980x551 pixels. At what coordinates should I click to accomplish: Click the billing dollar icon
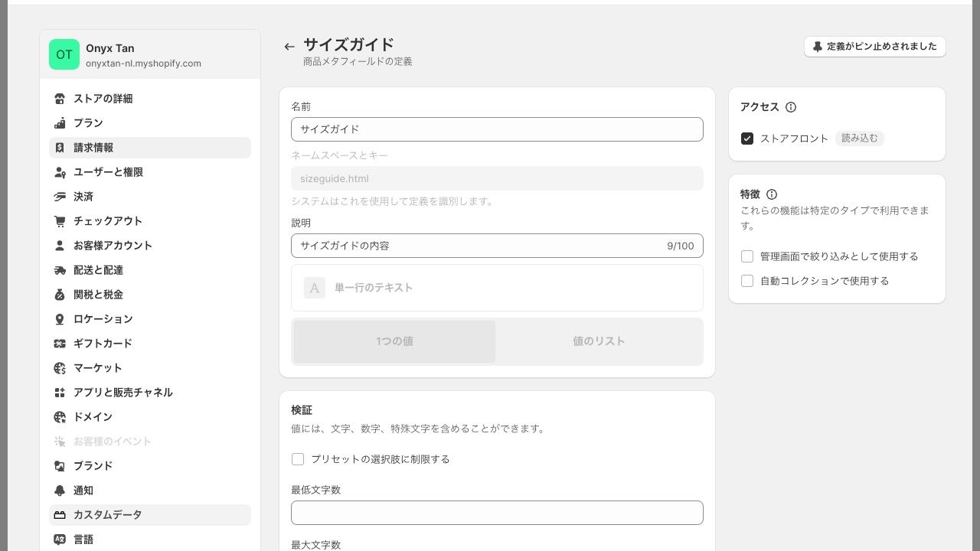coord(60,148)
